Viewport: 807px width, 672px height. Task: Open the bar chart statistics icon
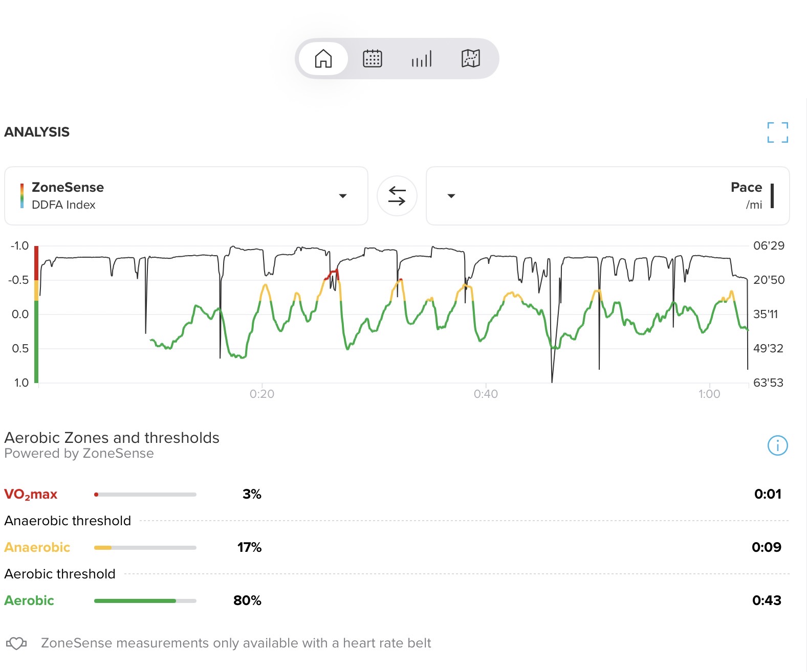pyautogui.click(x=421, y=59)
